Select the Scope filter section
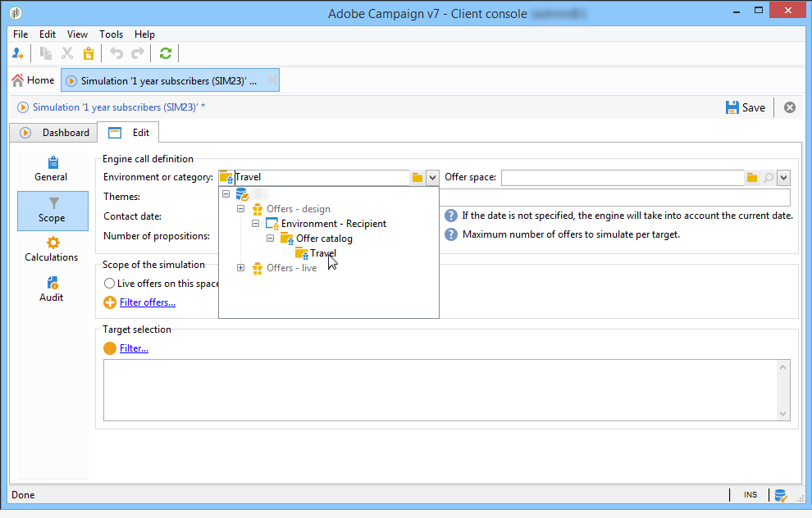812x518 pixels. click(52, 211)
